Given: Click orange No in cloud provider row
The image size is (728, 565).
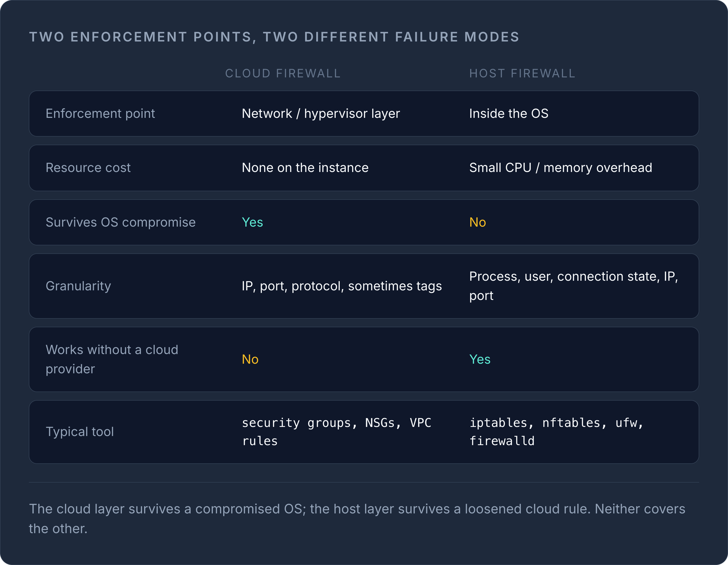Looking at the screenshot, I should click(250, 359).
